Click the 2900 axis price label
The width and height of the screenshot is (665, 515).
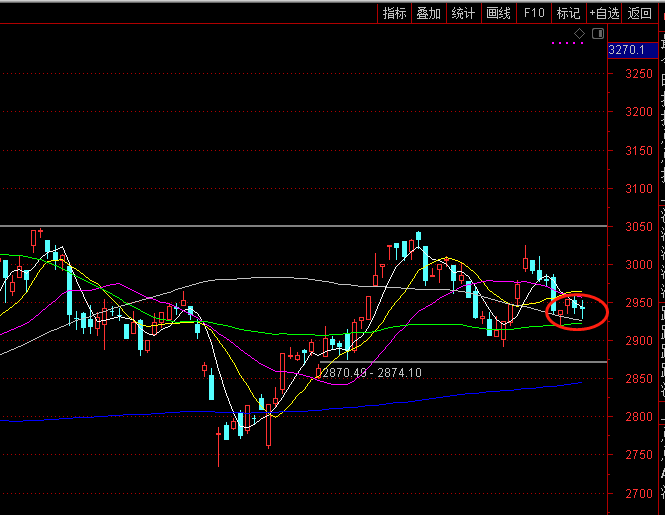coord(639,341)
